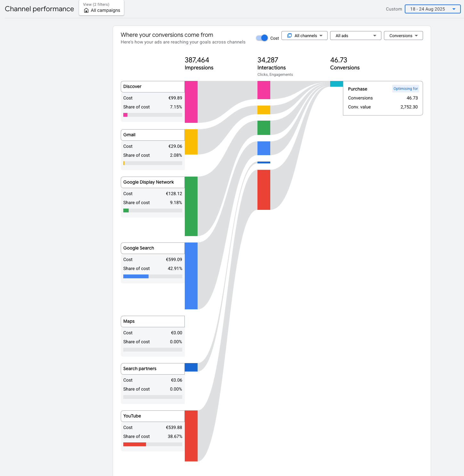464x476 pixels.
Task: Select the Google Display Network card
Action: point(153,182)
